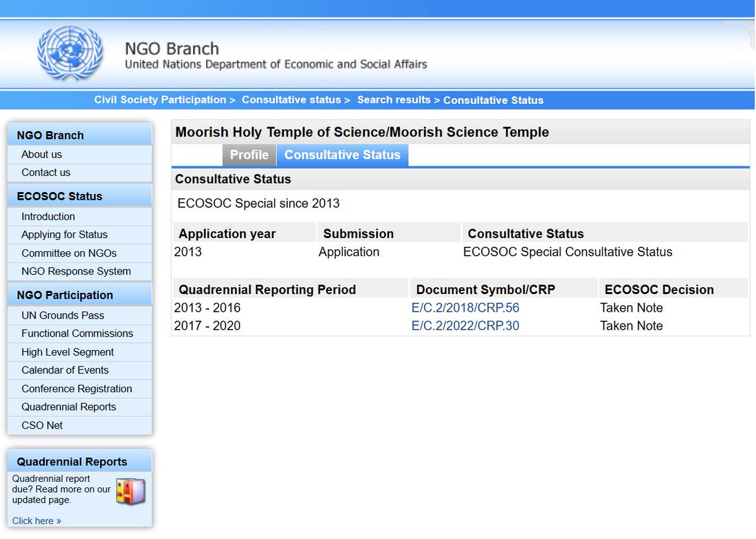The height and width of the screenshot is (539, 756).
Task: Open Quadrennial Reports sidebar menu item
Action: [x=69, y=407]
